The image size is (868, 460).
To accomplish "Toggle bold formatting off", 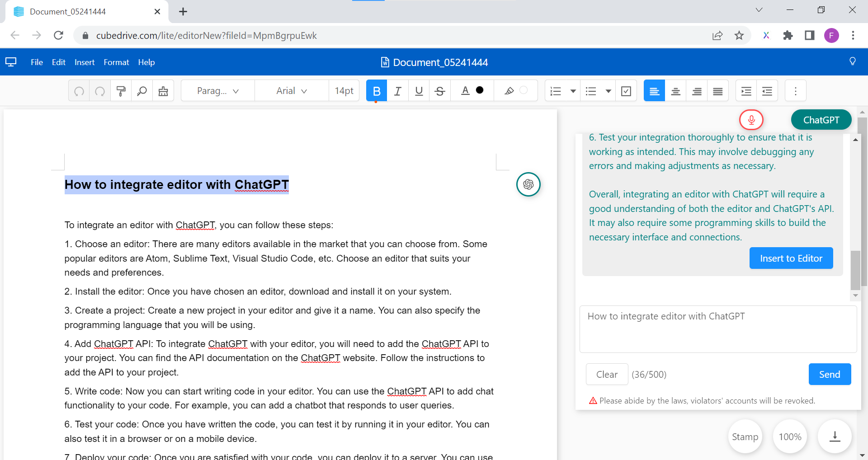I will tap(377, 91).
